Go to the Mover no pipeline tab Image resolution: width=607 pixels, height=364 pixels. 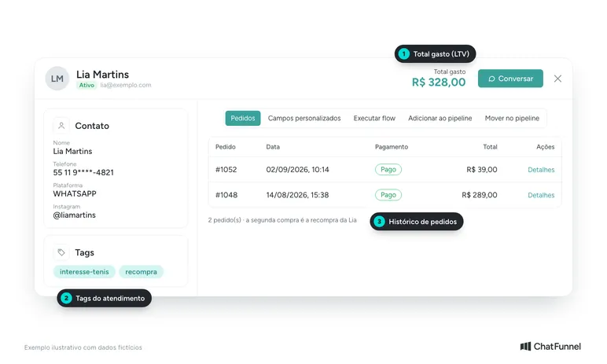pos(512,118)
